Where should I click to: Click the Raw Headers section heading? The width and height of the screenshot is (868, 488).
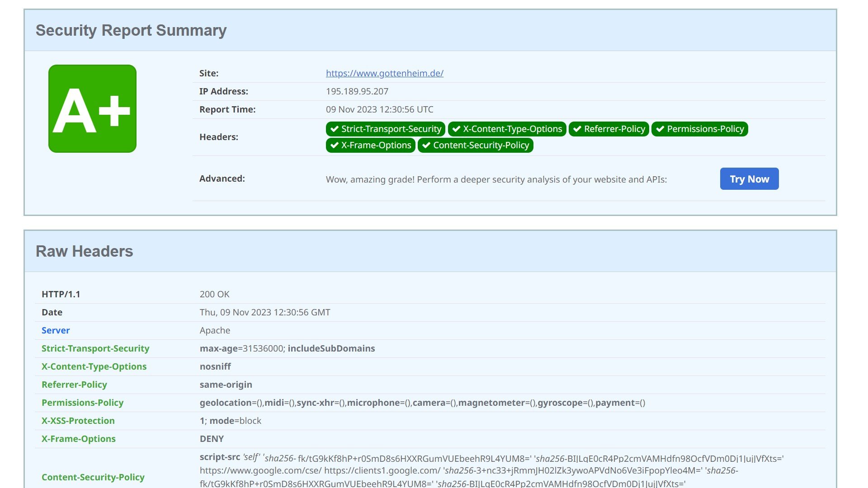tap(84, 251)
